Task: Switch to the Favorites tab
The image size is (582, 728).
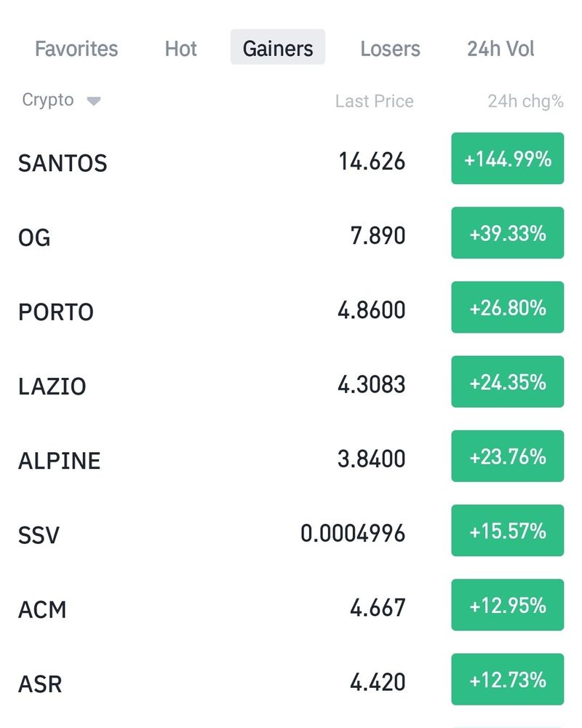Action: click(76, 49)
